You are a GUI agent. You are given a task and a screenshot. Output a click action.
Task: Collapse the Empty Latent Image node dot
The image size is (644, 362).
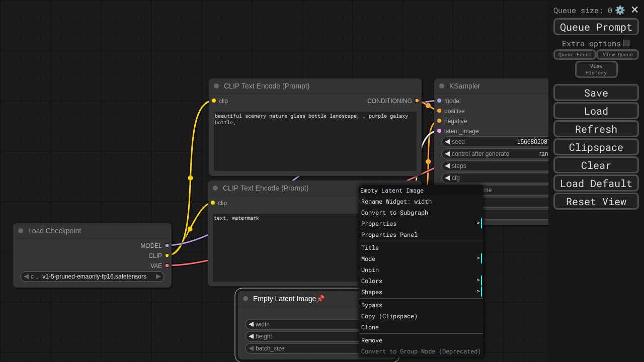(x=246, y=299)
